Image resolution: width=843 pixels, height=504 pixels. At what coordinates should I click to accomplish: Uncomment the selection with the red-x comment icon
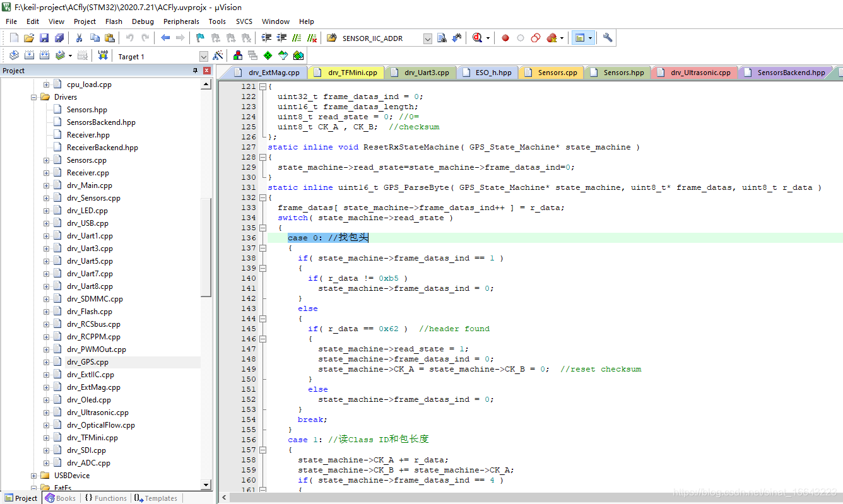click(x=312, y=38)
